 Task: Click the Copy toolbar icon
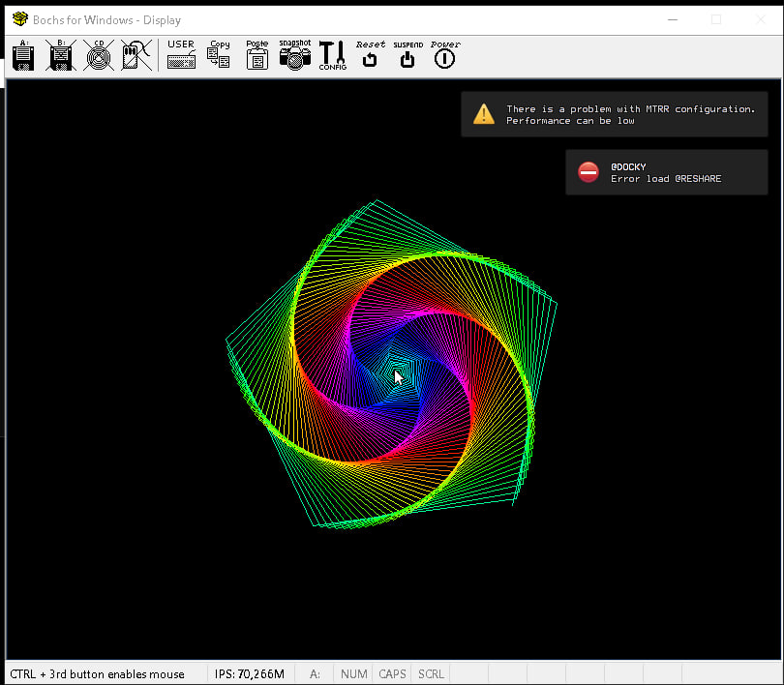(x=219, y=56)
